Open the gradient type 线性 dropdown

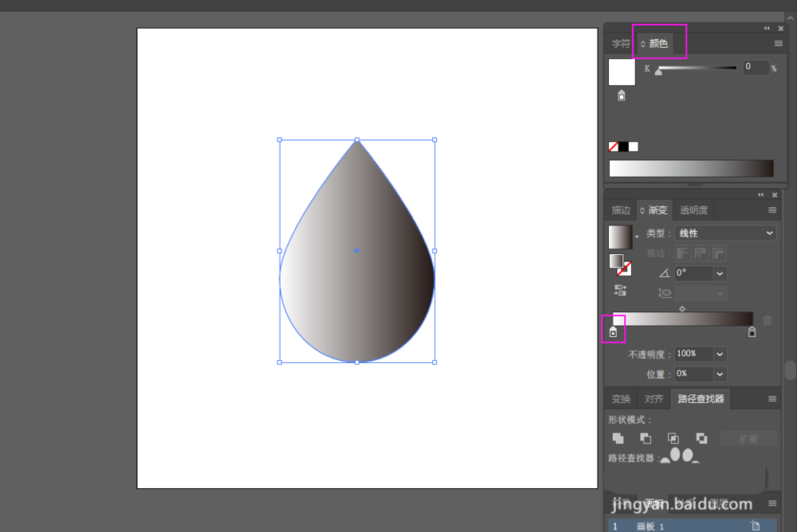coord(725,233)
